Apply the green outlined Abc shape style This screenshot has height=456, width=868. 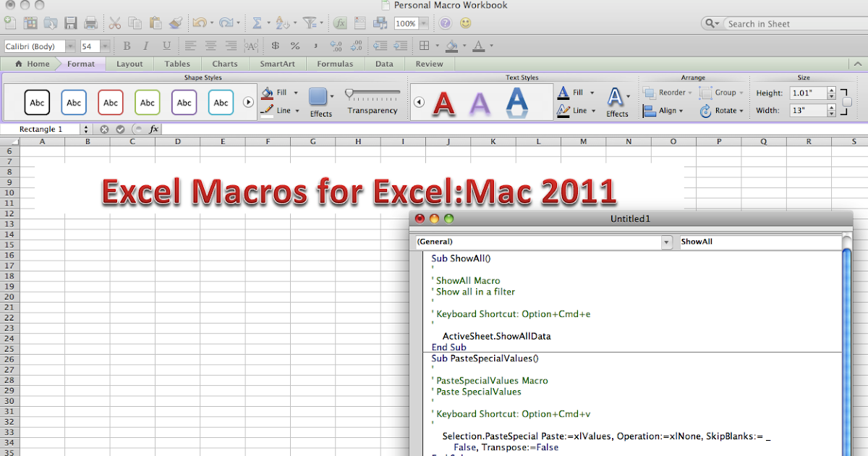click(148, 103)
